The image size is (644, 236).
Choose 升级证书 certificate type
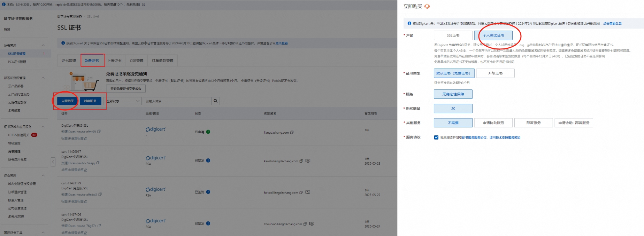(x=495, y=73)
